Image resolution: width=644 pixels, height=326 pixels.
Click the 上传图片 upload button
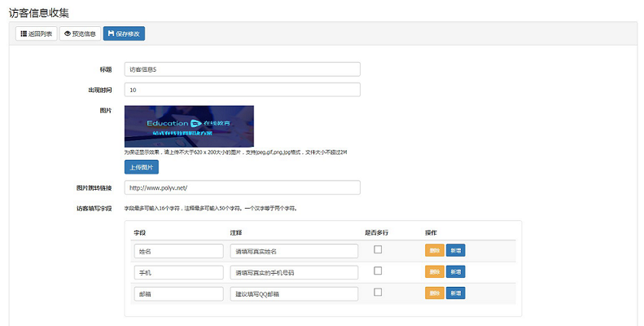(141, 167)
